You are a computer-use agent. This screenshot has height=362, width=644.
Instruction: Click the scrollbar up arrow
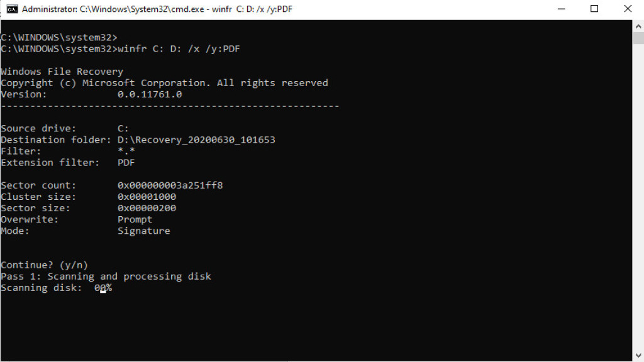(638, 26)
